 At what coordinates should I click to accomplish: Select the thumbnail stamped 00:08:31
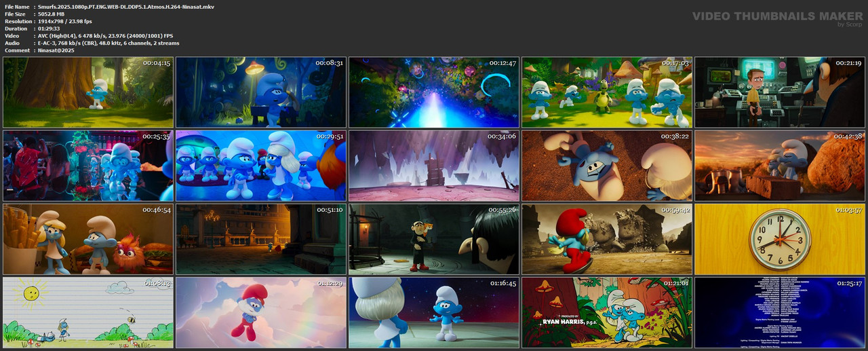pos(261,92)
